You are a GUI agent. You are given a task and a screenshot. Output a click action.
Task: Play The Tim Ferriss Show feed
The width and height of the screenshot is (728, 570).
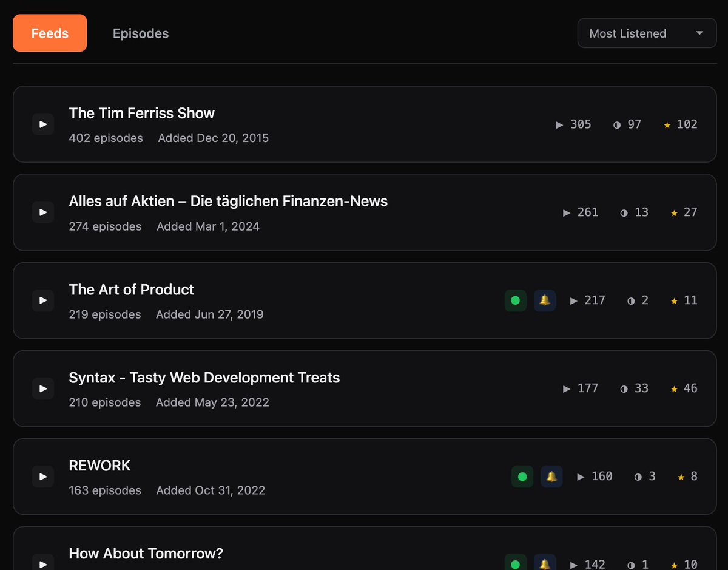(x=43, y=124)
